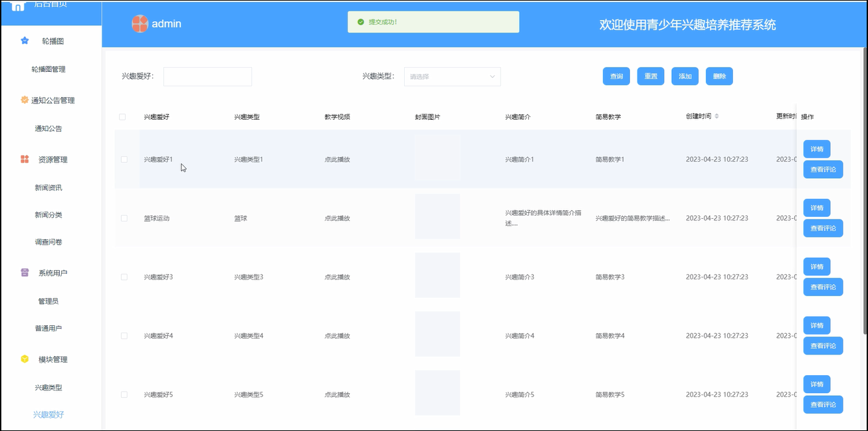
Task: Click the admin username text
Action: pos(167,24)
